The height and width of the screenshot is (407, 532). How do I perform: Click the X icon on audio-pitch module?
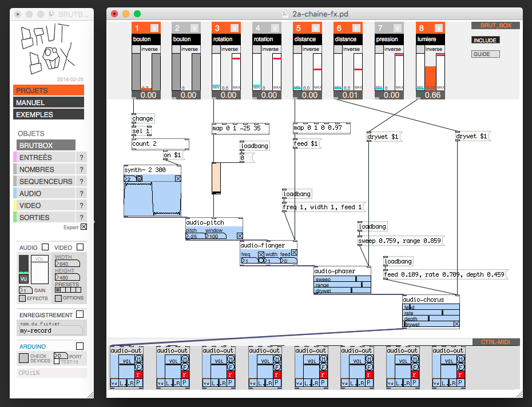tap(240, 236)
